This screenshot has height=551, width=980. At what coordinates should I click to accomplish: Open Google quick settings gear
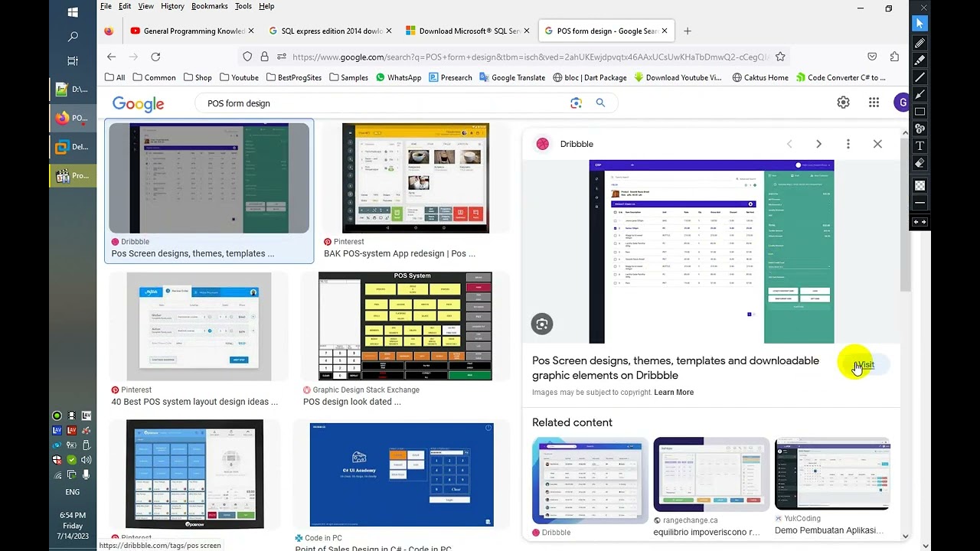843,103
